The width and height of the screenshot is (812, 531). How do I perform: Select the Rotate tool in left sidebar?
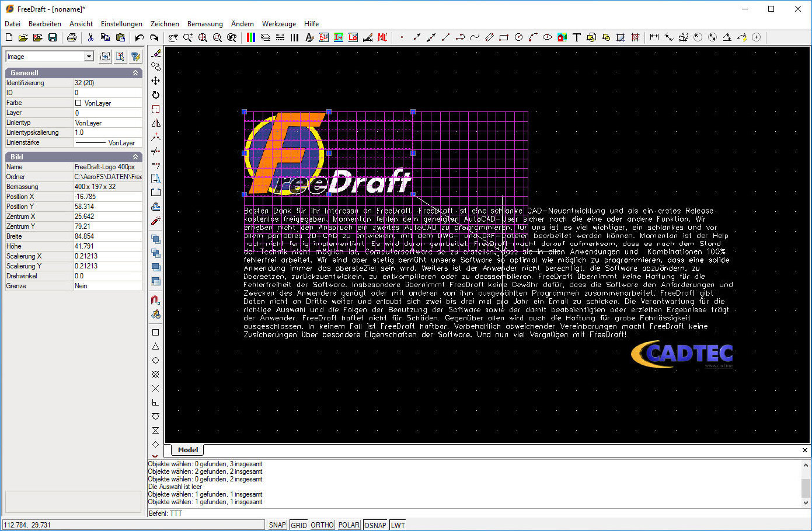point(155,95)
